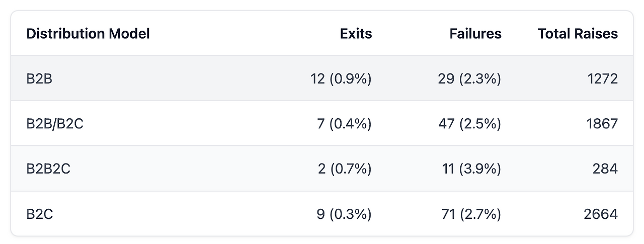
Task: Click B2B2C total raises value 284
Action: [605, 169]
